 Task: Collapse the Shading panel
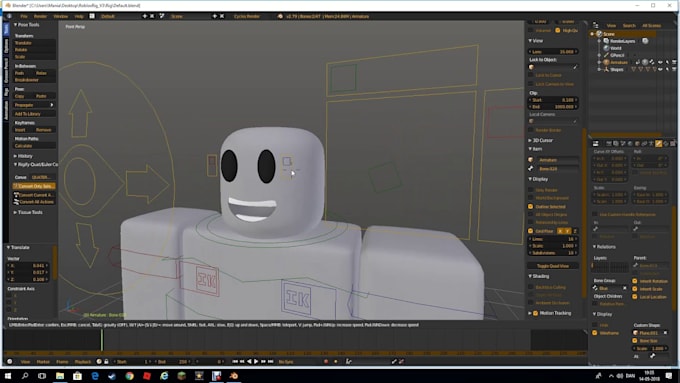pos(539,276)
